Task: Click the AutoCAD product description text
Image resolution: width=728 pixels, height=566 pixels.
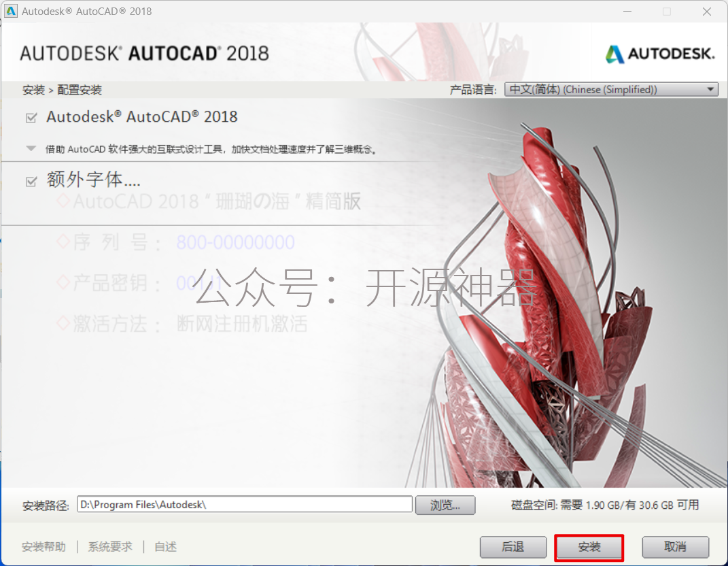Action: pyautogui.click(x=211, y=149)
